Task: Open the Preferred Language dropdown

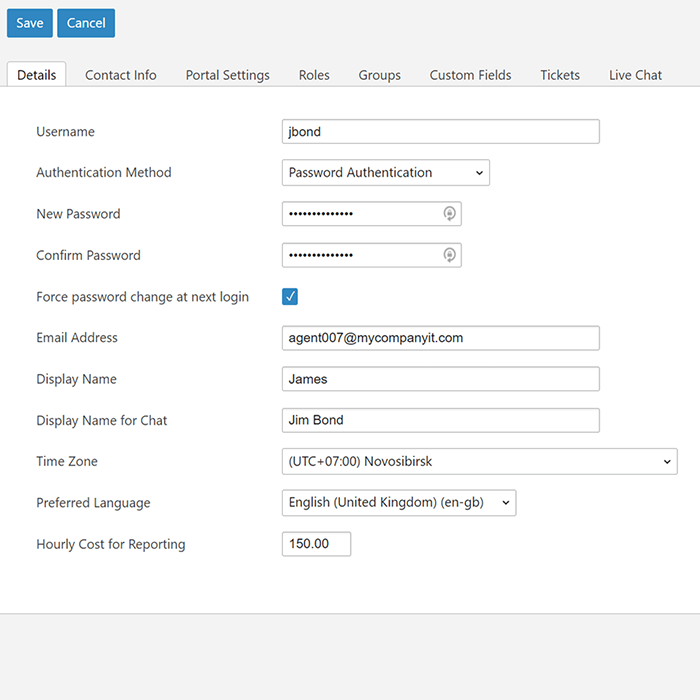Action: 398,503
